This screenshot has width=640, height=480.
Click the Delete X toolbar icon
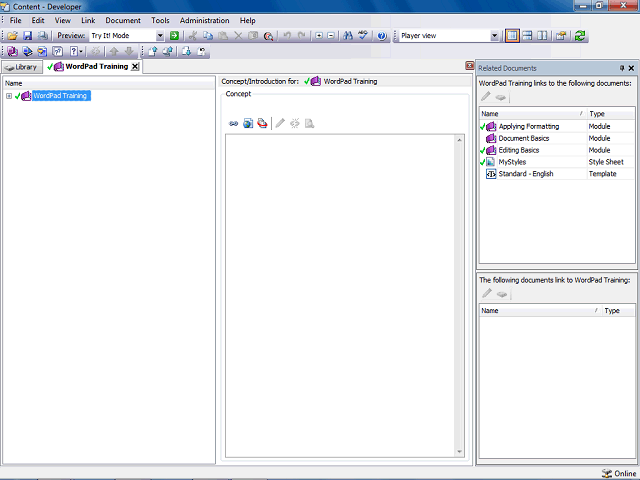(x=238, y=36)
